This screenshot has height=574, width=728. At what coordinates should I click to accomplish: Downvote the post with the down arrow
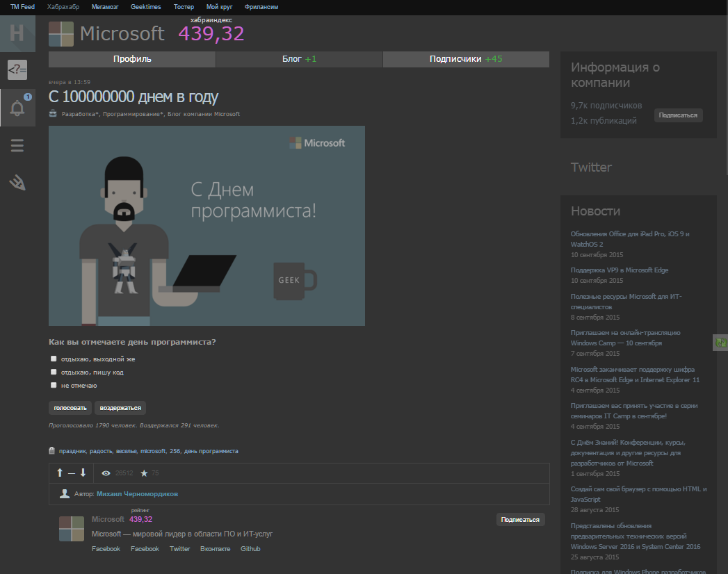coord(82,473)
